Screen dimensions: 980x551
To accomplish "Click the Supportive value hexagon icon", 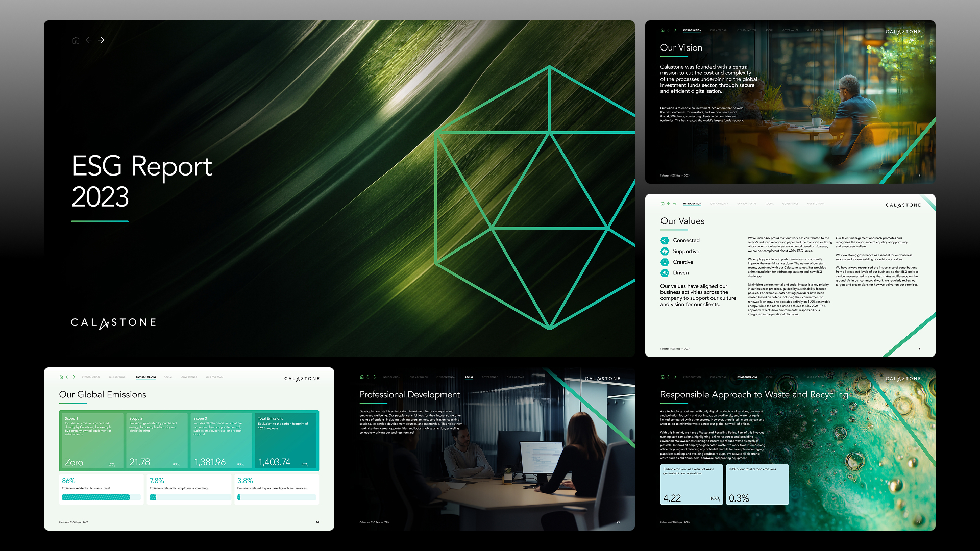I will click(665, 252).
